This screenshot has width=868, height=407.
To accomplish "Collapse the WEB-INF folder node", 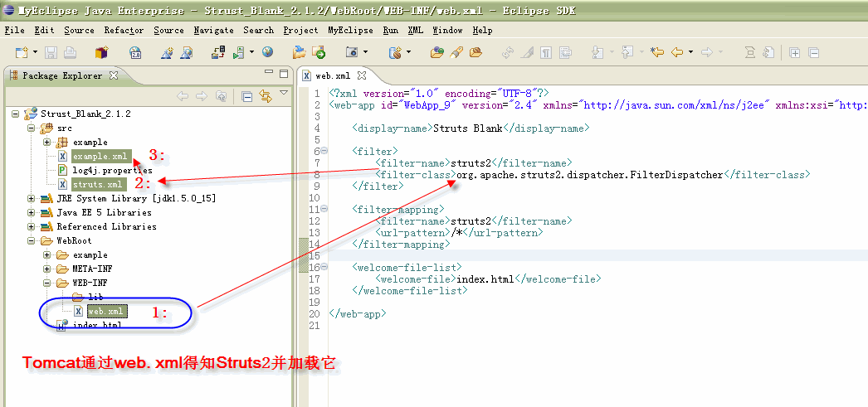I will 47,283.
